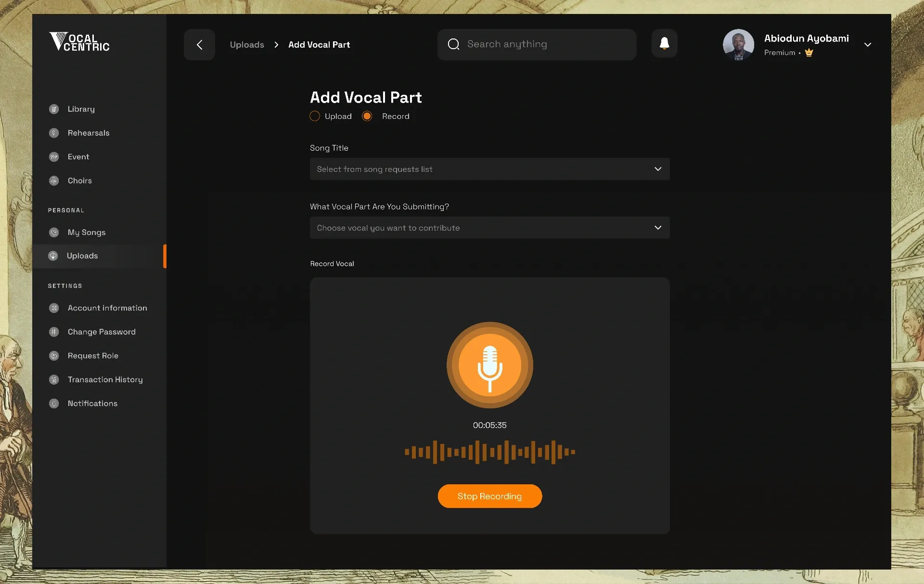Click the Abiodun Ayobami name
924x584 pixels.
(x=806, y=39)
